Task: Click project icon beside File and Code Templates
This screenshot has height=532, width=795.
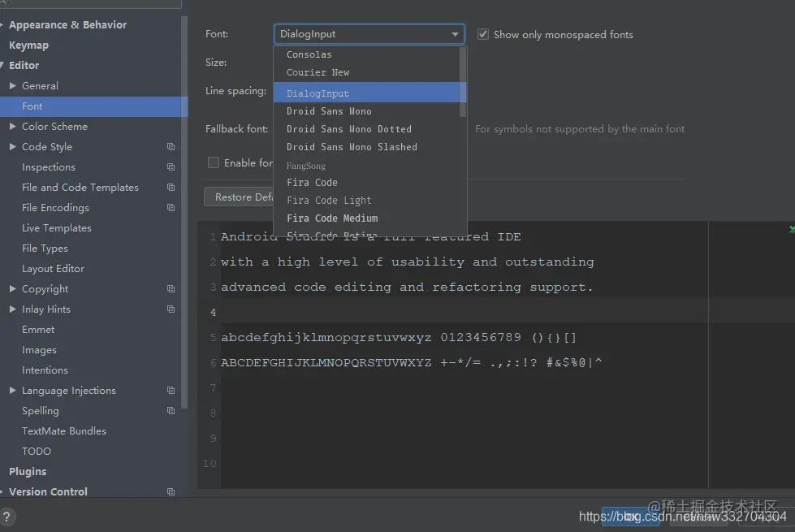Action: (171, 187)
